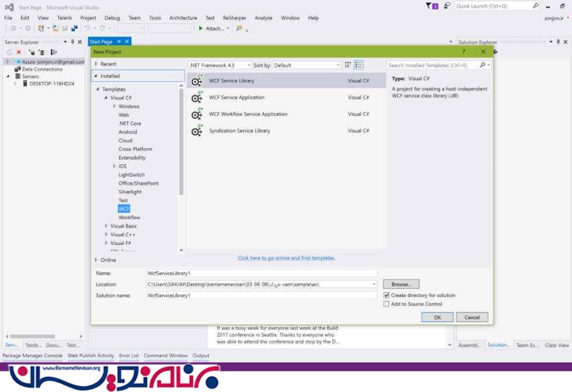Open the Attach button dropdown arrow
Screen dimensions: 572x392
pyautogui.click(x=228, y=29)
